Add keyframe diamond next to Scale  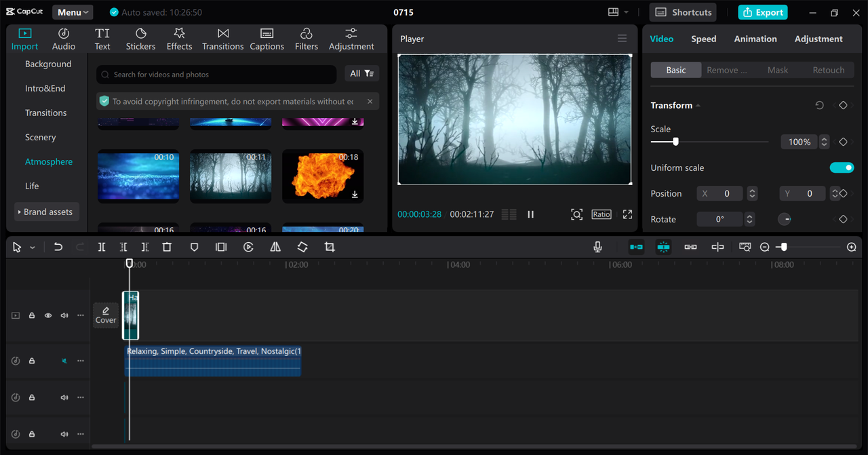click(843, 142)
